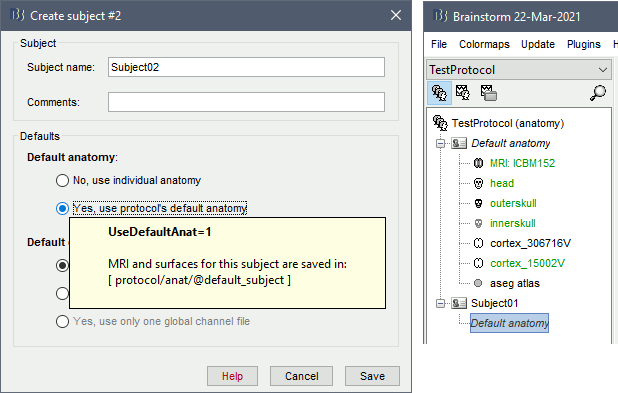Select 'No, use individual anatomy' radio button
618x393 pixels.
pos(62,181)
